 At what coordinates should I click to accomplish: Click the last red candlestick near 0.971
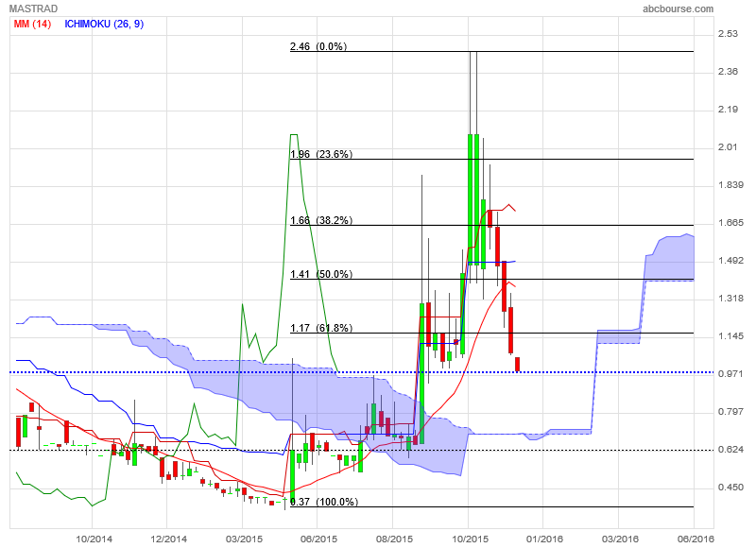click(518, 365)
